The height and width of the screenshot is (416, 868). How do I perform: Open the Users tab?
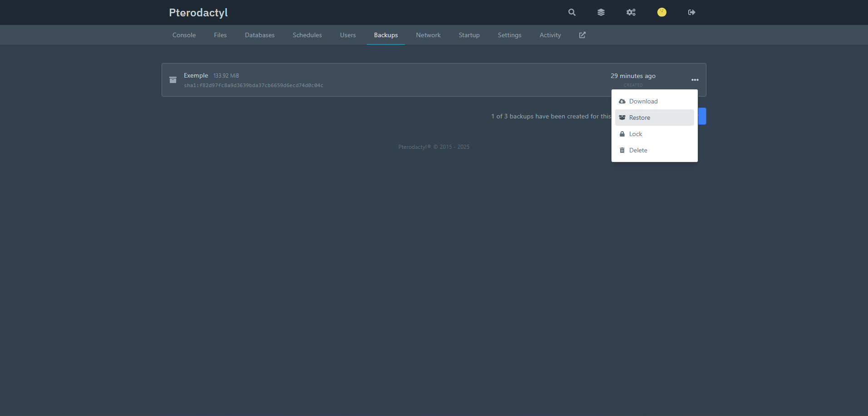(x=348, y=35)
